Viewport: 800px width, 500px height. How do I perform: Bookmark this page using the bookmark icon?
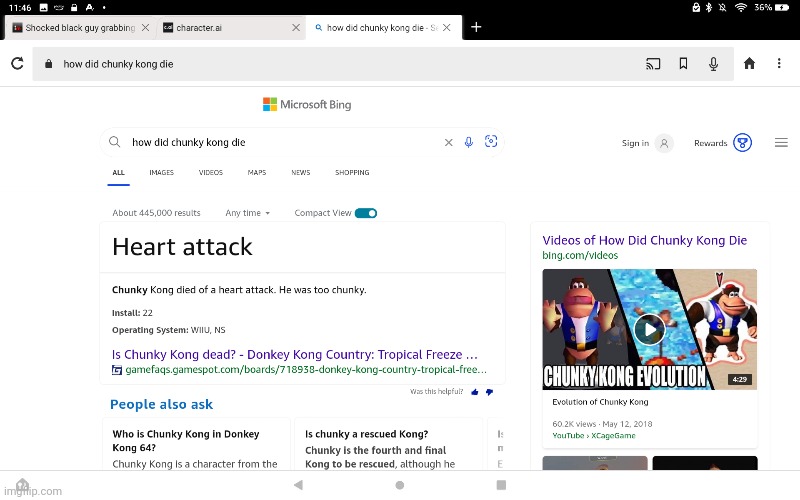click(683, 63)
